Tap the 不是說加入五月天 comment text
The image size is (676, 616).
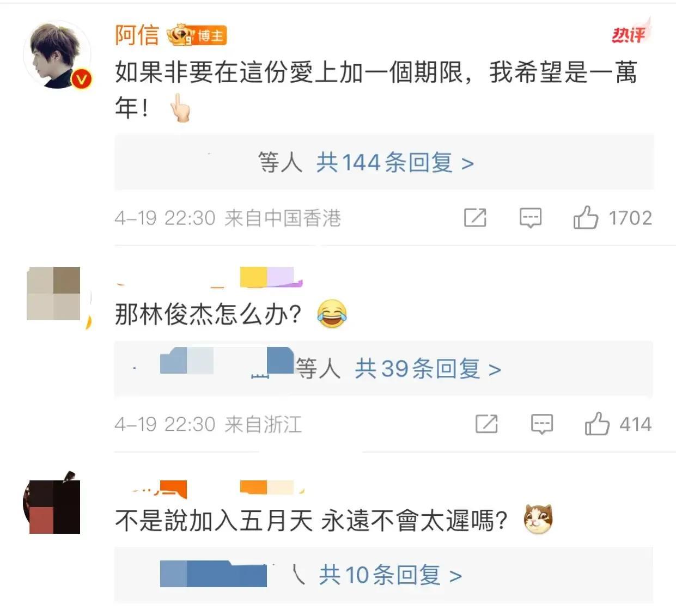click(x=311, y=520)
